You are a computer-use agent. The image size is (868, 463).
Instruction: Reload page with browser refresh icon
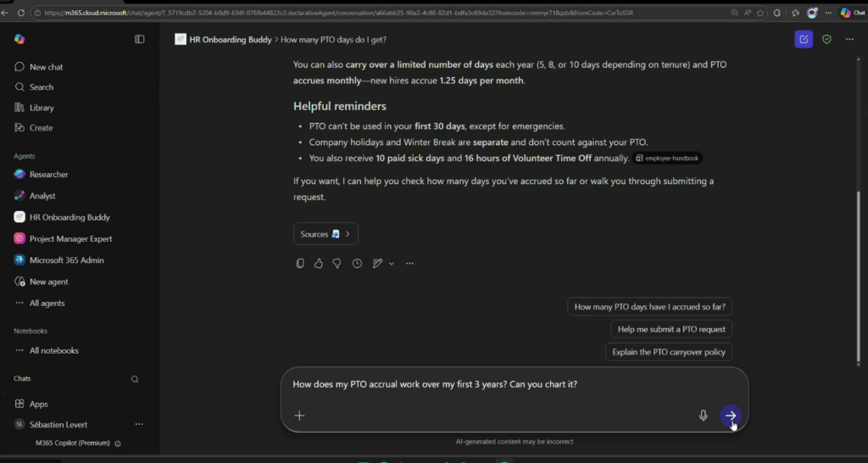pyautogui.click(x=21, y=13)
